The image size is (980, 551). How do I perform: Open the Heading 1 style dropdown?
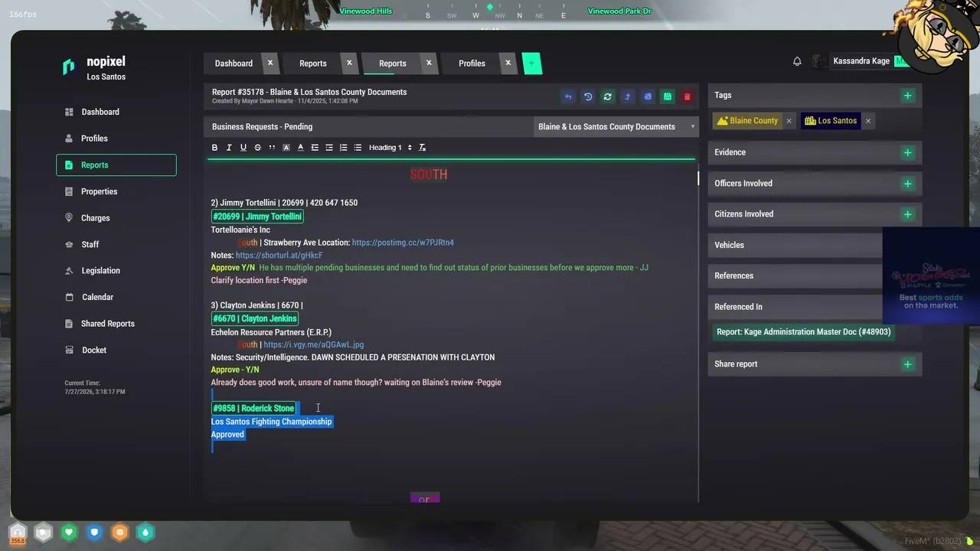click(x=390, y=148)
